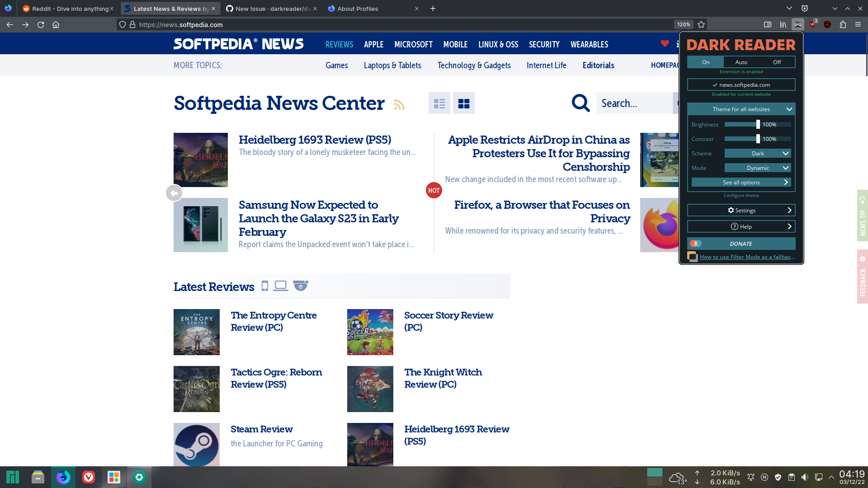Click the RSS feed icon beside Softpedia News Center

pos(399,105)
